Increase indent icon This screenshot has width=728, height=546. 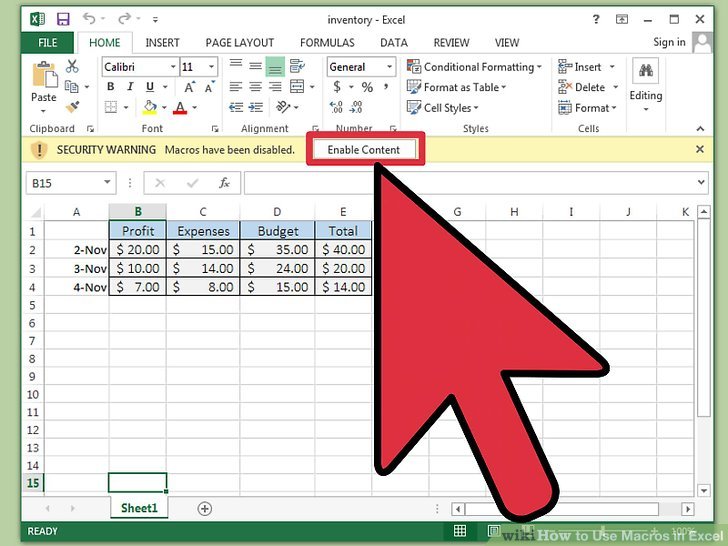click(256, 107)
